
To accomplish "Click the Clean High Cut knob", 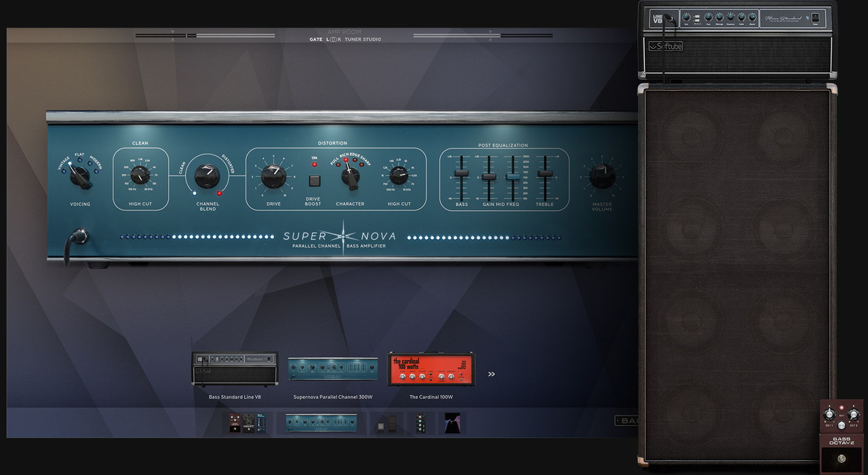I will coord(140,176).
